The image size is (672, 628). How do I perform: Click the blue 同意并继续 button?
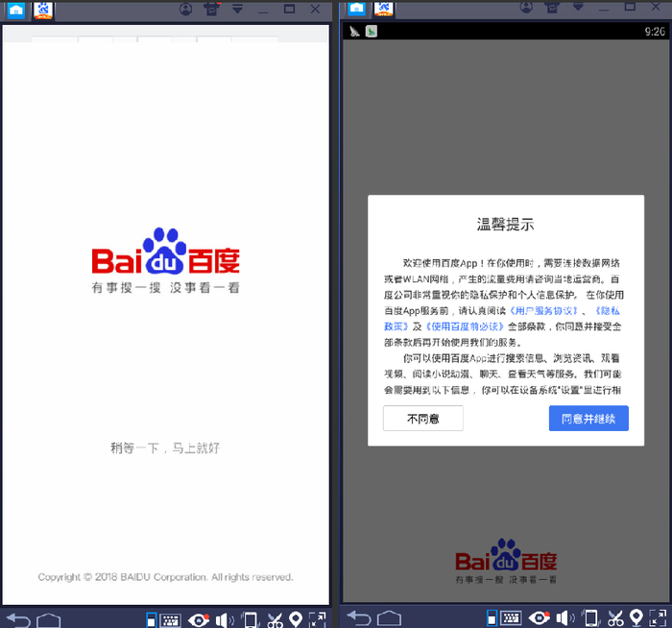tap(588, 419)
